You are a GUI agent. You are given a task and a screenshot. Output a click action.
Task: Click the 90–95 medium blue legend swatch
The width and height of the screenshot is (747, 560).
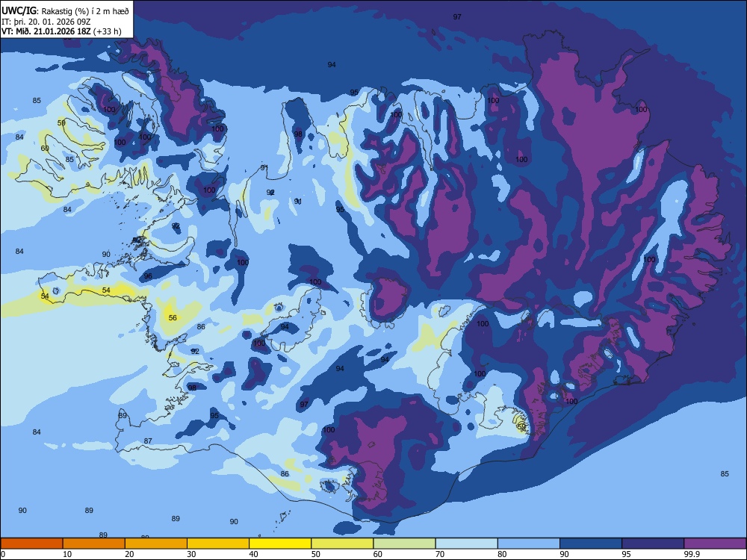click(x=591, y=544)
